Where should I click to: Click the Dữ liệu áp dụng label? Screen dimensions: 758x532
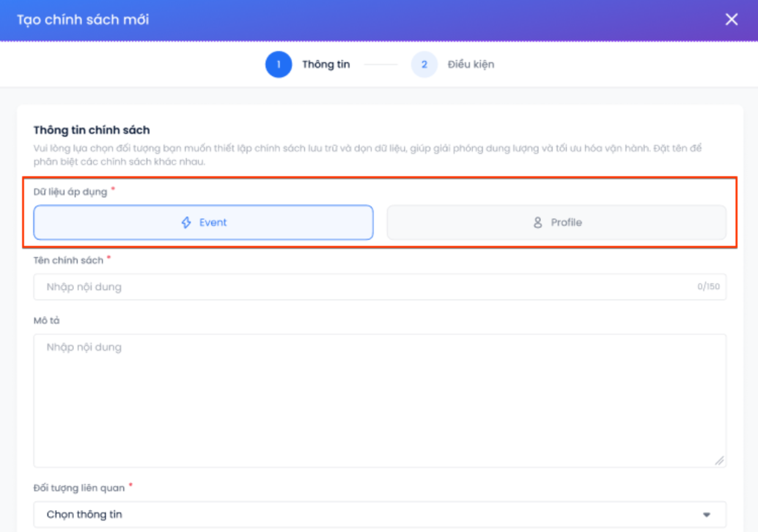point(70,192)
